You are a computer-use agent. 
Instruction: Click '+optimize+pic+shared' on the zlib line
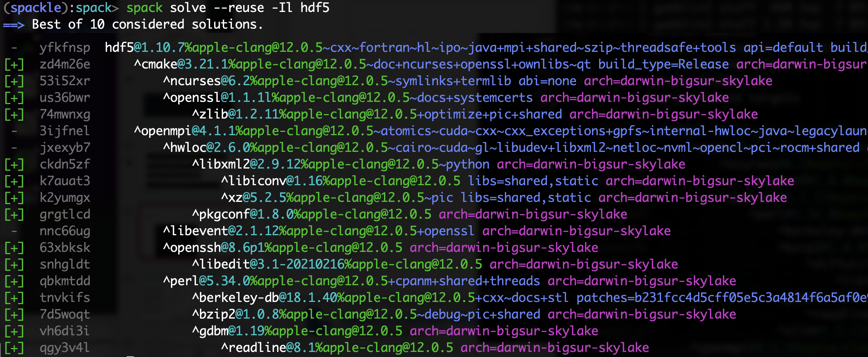(489, 114)
